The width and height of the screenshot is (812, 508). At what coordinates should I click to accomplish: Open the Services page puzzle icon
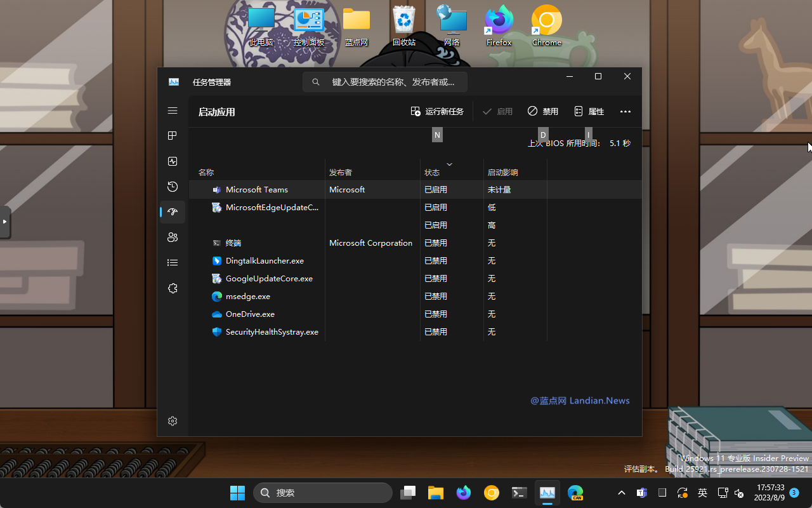point(173,288)
